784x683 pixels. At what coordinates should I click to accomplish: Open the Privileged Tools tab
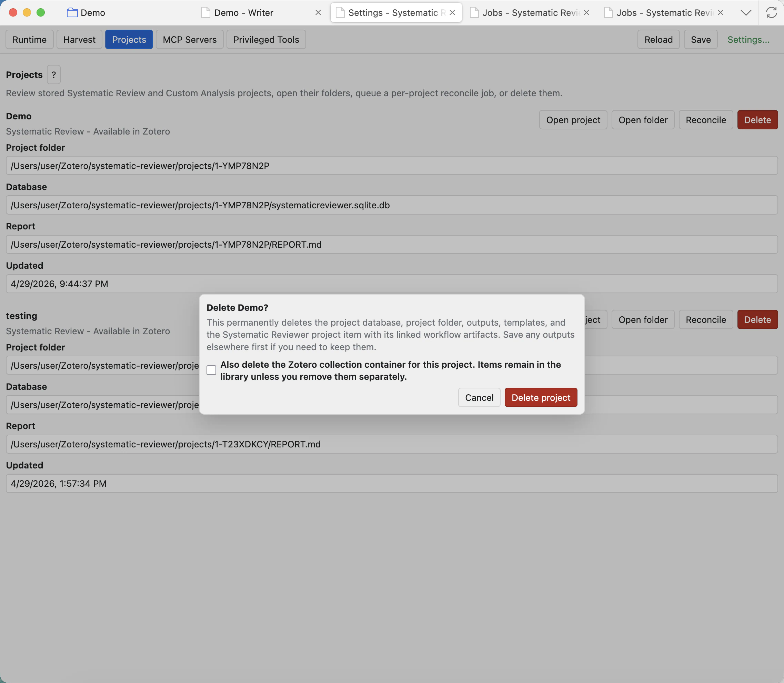(266, 40)
